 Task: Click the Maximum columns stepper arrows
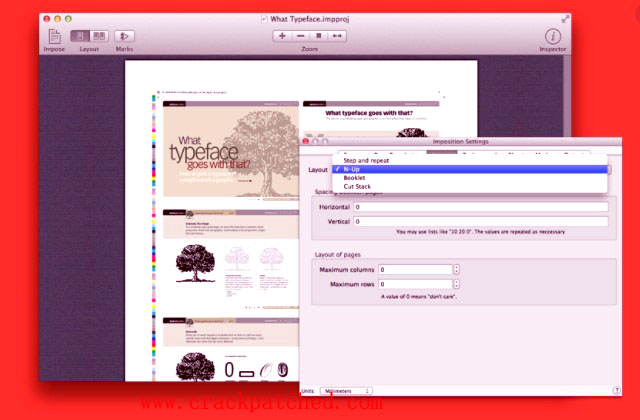(x=456, y=269)
